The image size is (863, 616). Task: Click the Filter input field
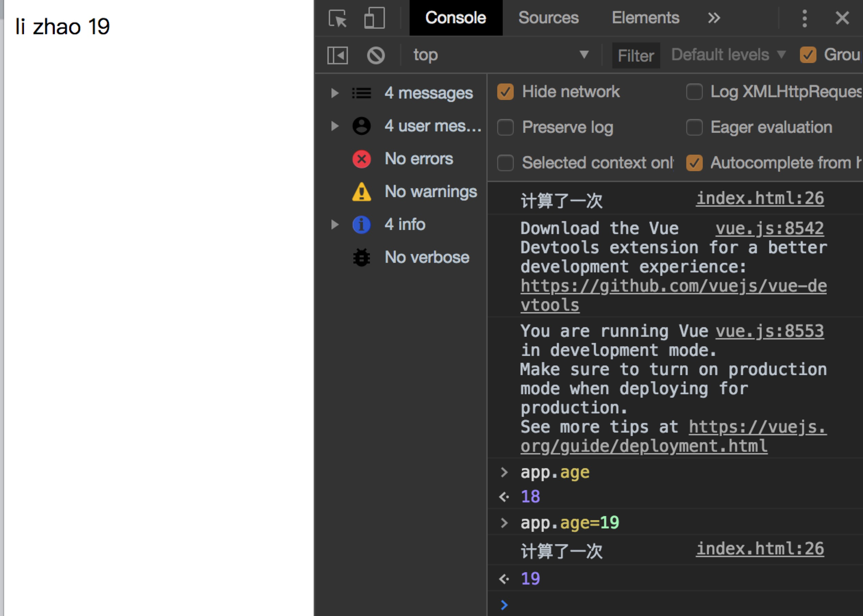tap(636, 56)
